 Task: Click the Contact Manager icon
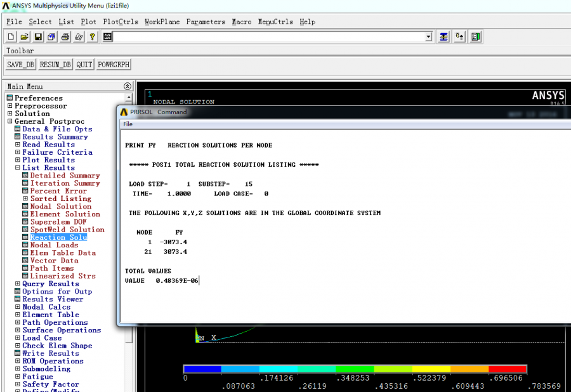(x=476, y=37)
